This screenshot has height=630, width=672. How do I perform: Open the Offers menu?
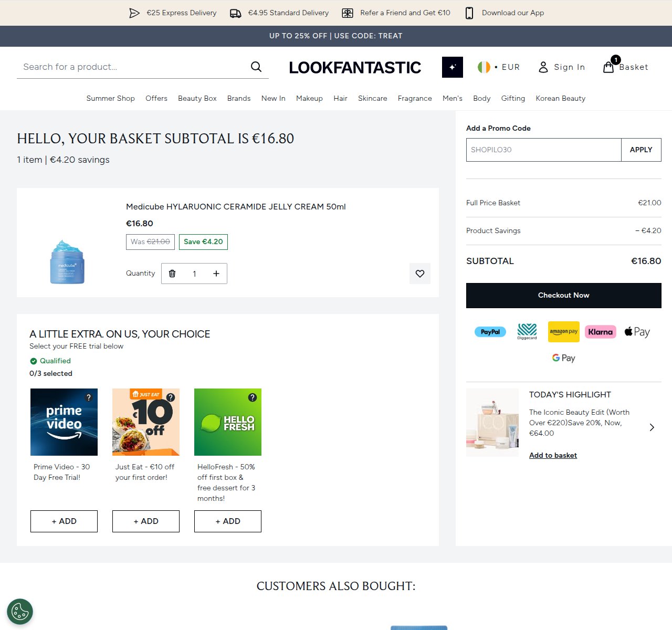coord(156,98)
